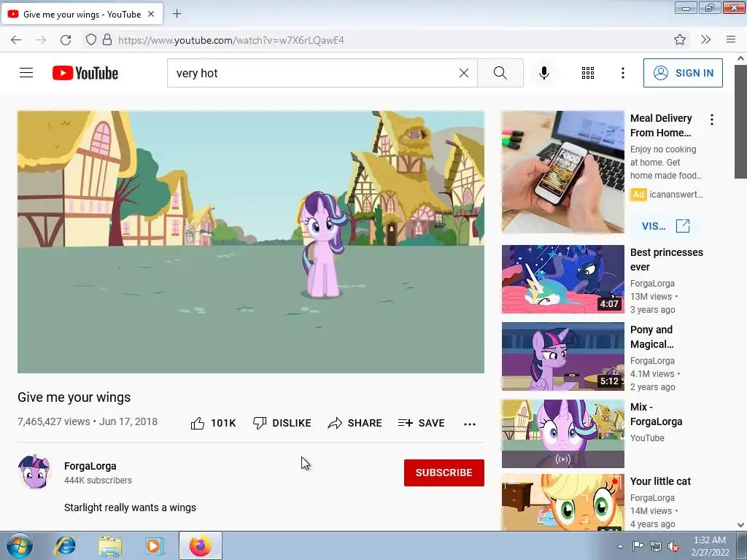Image resolution: width=747 pixels, height=560 pixels.
Task: Open 'Your little cat' title link
Action: tap(660, 481)
